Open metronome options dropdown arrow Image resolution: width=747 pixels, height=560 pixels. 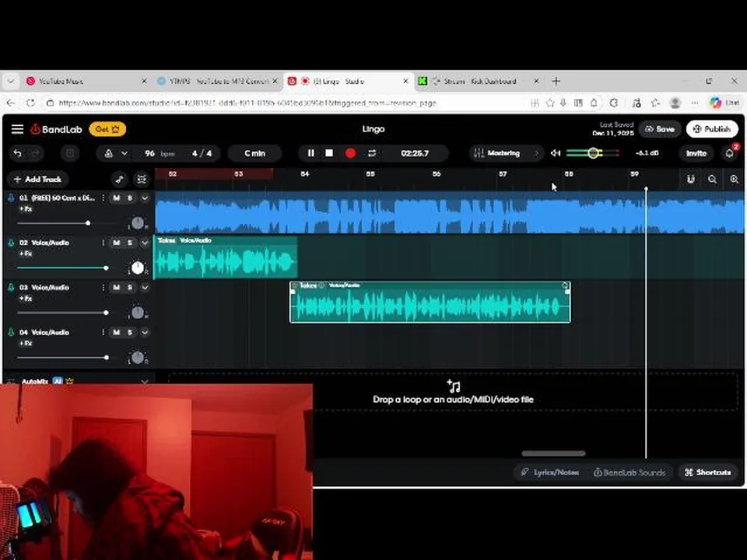(124, 153)
